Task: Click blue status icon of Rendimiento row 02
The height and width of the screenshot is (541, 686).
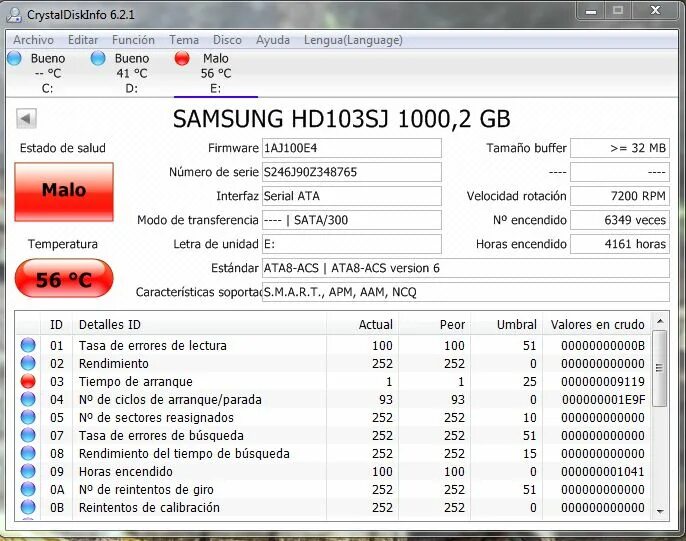Action: click(28, 363)
